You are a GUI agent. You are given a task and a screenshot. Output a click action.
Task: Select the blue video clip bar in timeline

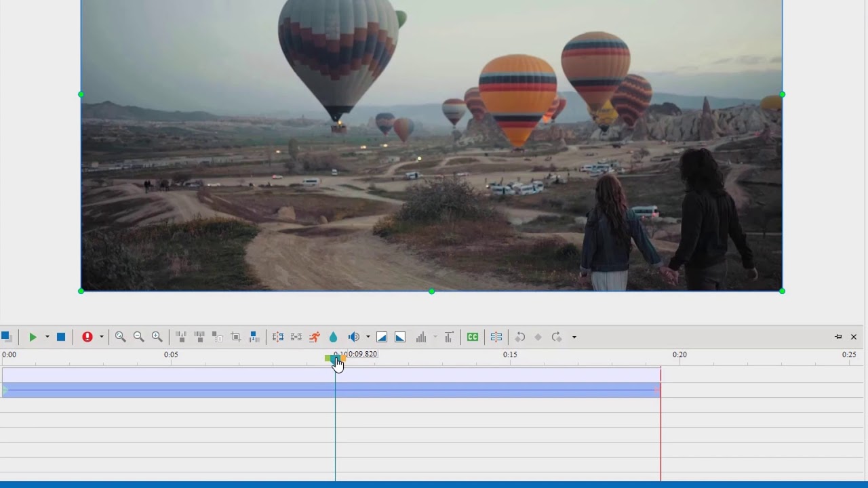point(331,390)
